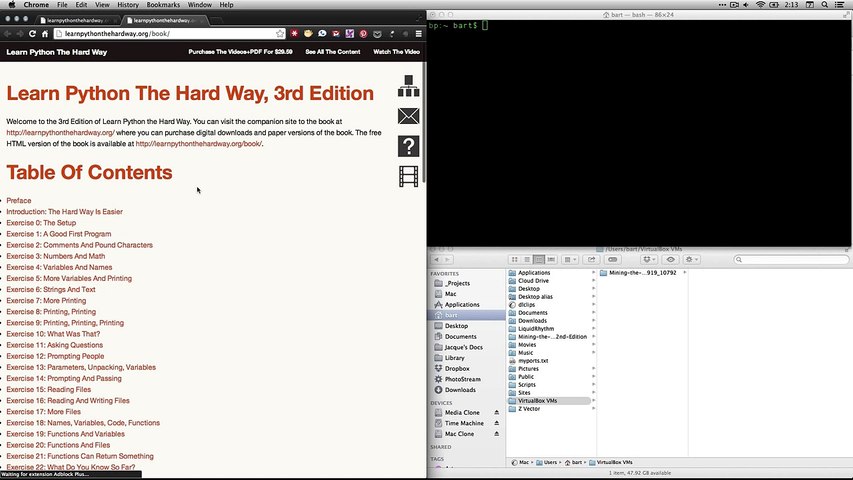Image resolution: width=853 pixels, height=480 pixels.
Task: Switch Finder to column view
Action: pyautogui.click(x=539, y=260)
